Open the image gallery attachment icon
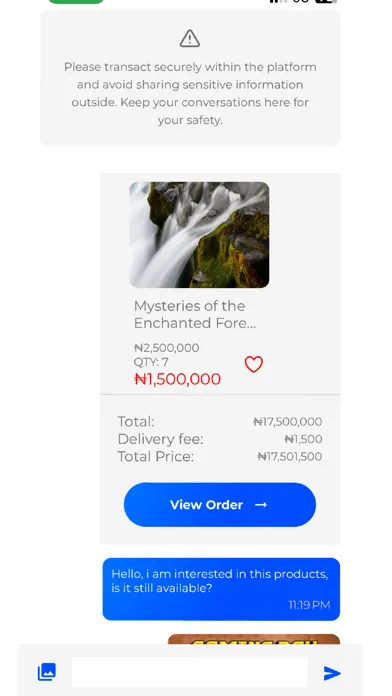This screenshot has height=696, width=392. click(47, 672)
